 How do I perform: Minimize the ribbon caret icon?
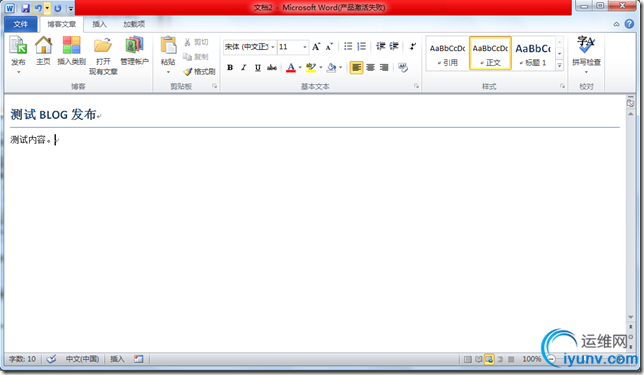[616, 24]
